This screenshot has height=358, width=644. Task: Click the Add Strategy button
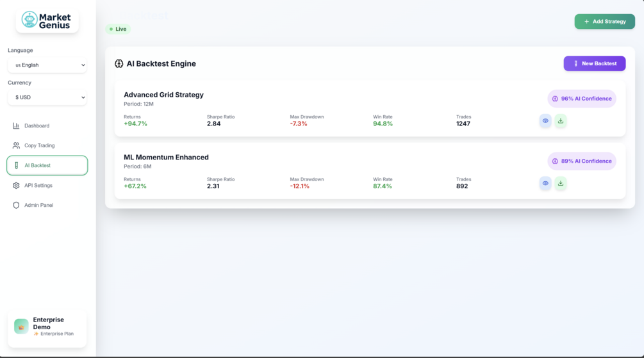click(x=604, y=21)
